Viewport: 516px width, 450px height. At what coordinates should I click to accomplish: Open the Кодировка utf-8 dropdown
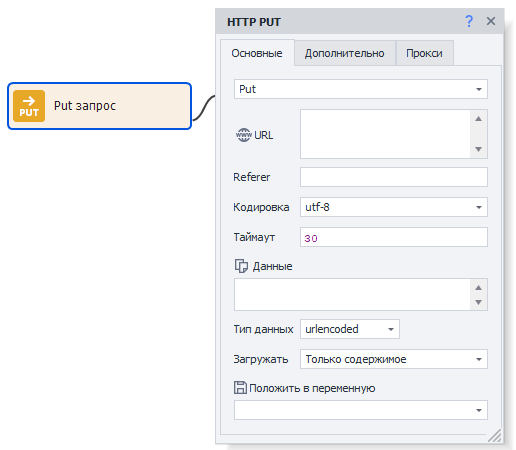tap(394, 207)
